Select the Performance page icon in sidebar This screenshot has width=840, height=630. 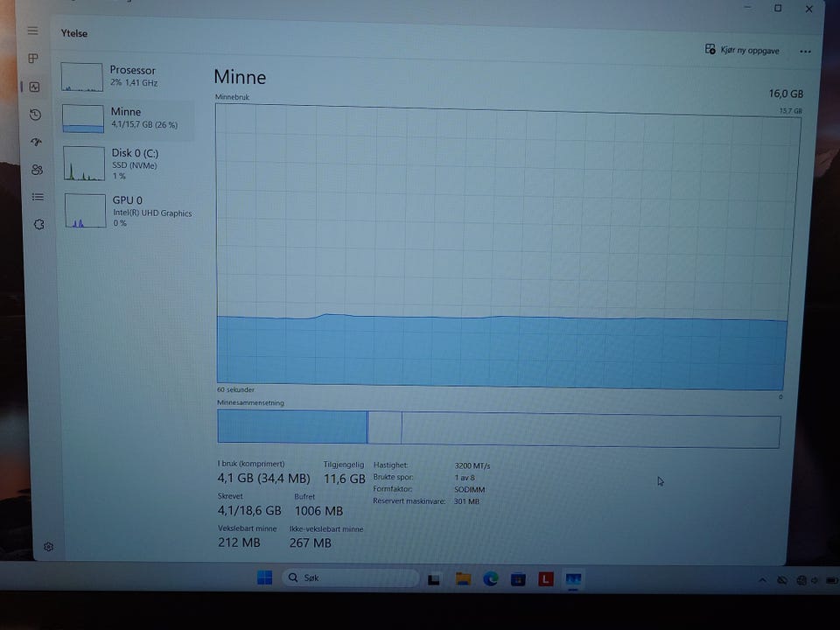35,87
